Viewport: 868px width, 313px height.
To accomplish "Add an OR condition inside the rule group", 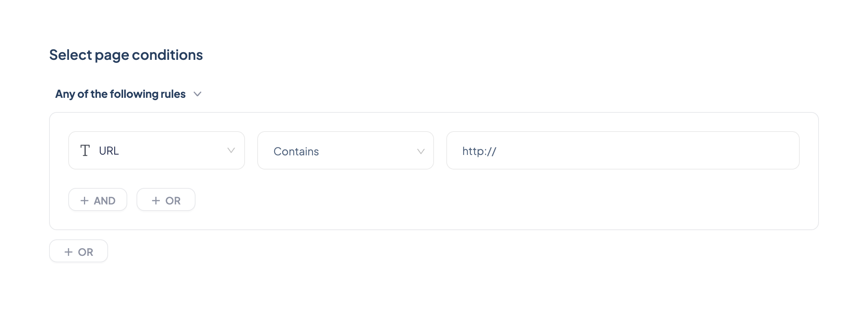I will (166, 200).
